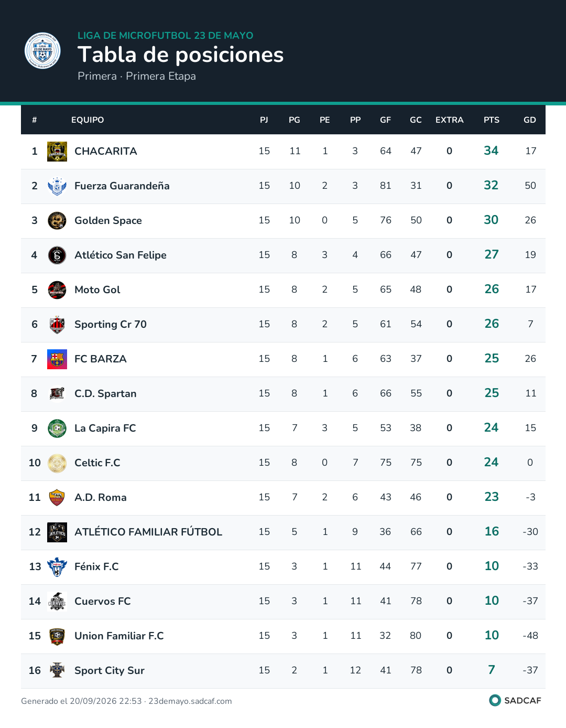This screenshot has width=566, height=728.
Task: Select the Golden Space team badge
Action: pos(57,221)
